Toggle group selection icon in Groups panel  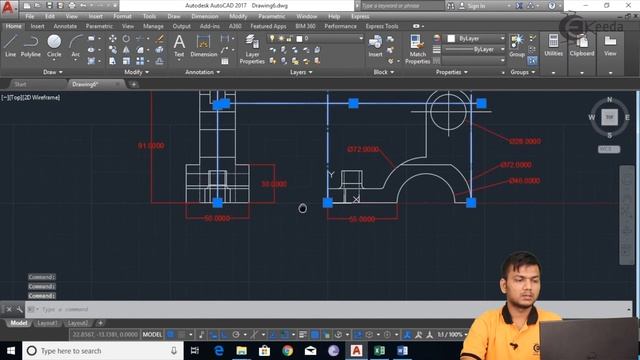[x=532, y=61]
